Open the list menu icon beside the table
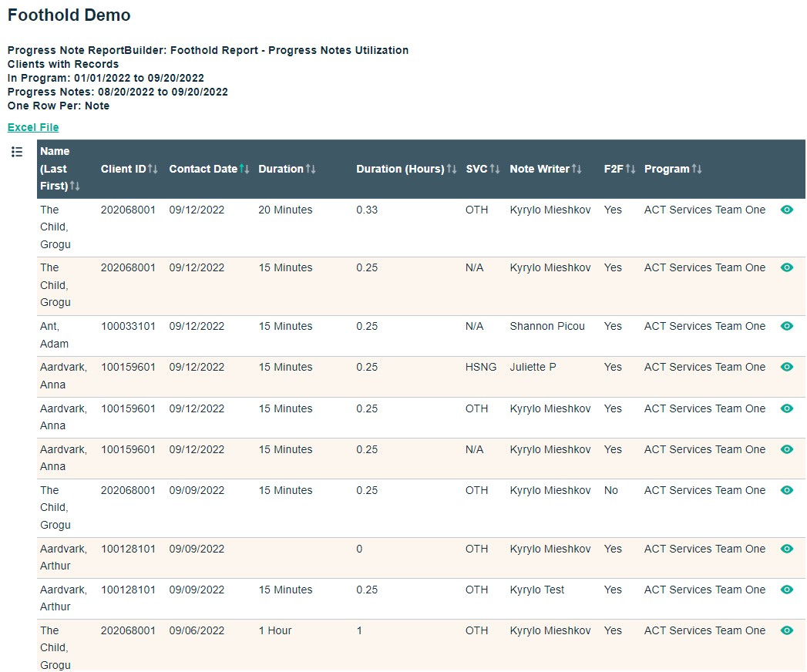The image size is (807, 672). [17, 152]
